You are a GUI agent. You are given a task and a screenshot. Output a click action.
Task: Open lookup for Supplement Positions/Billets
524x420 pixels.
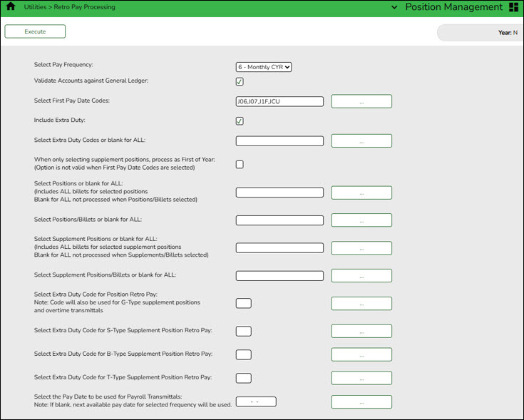pyautogui.click(x=361, y=275)
